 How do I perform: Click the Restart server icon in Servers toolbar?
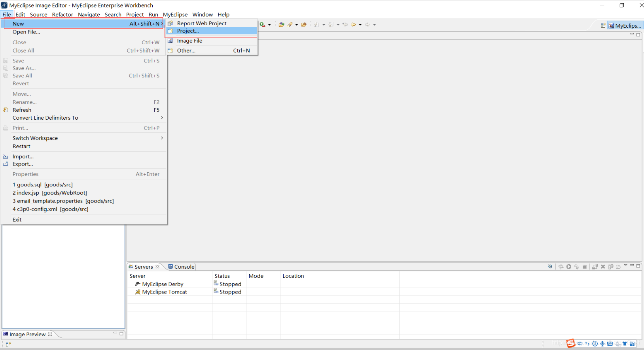click(x=577, y=267)
